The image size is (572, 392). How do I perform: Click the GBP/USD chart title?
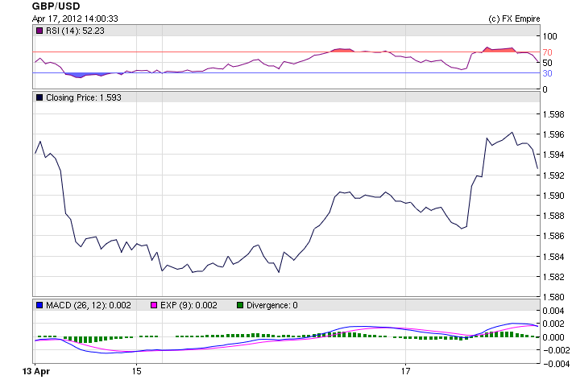coord(56,6)
